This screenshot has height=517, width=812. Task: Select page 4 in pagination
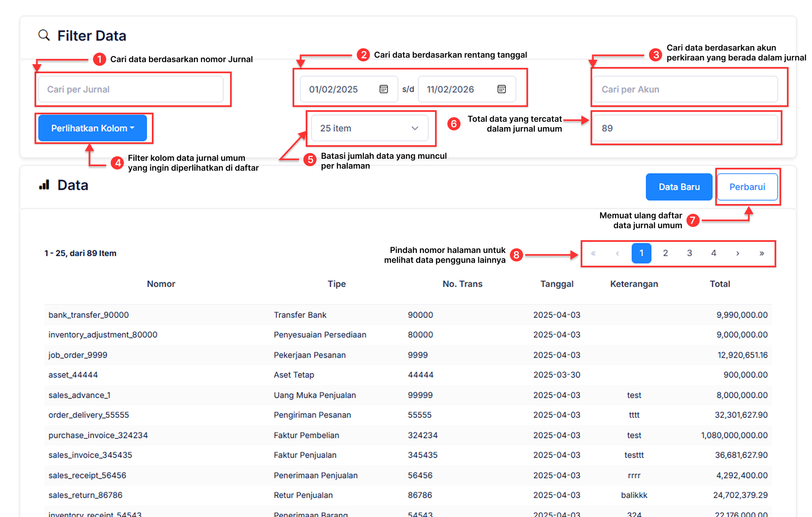tap(713, 253)
